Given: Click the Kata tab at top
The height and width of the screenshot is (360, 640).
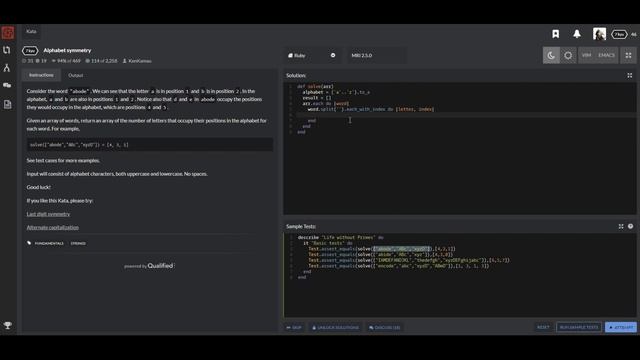Looking at the screenshot, I should point(31,31).
